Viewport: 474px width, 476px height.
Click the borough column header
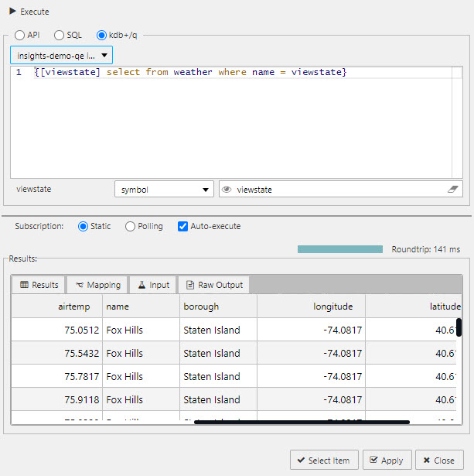point(218,306)
